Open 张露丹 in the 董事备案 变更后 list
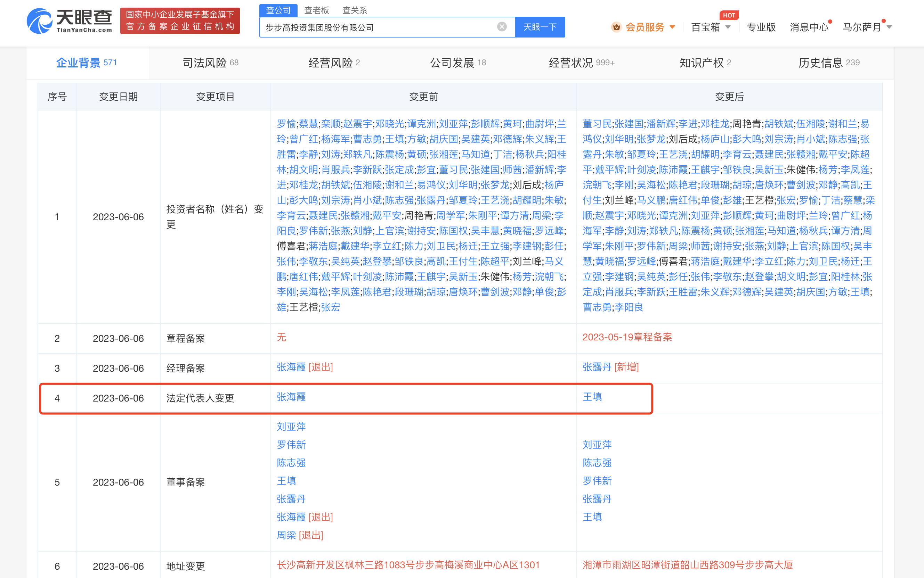This screenshot has width=924, height=578. 597,499
